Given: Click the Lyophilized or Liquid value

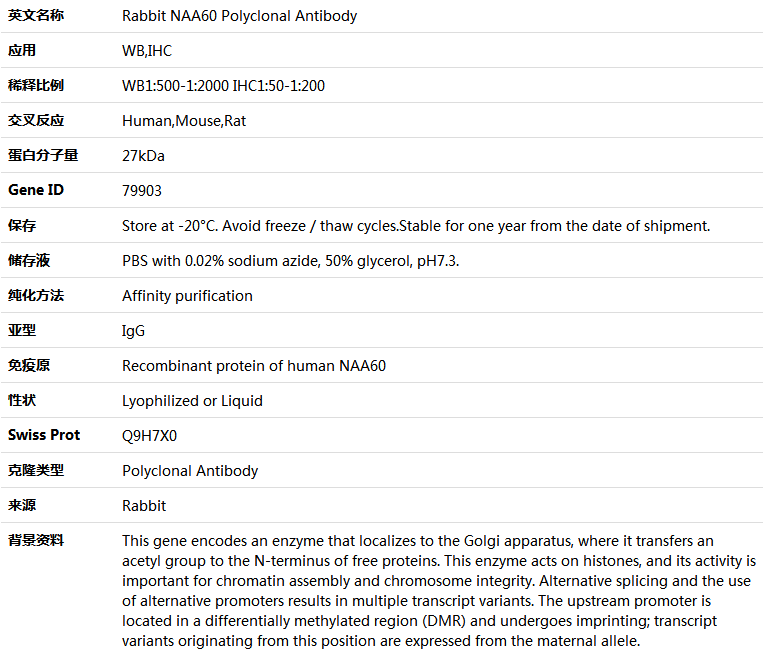Looking at the screenshot, I should 192,401.
